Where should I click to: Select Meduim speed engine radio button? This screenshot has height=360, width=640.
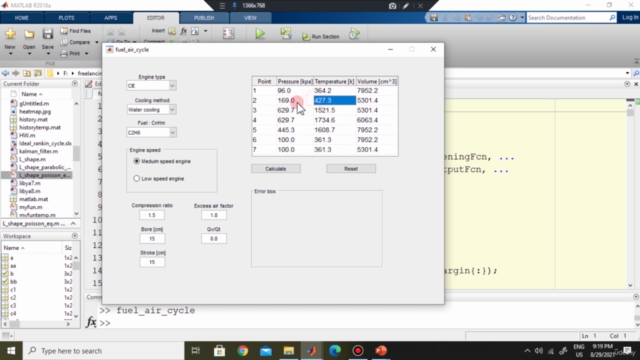[x=137, y=161]
